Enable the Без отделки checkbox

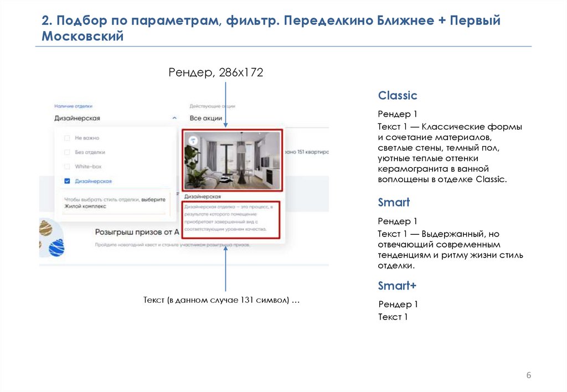point(67,152)
